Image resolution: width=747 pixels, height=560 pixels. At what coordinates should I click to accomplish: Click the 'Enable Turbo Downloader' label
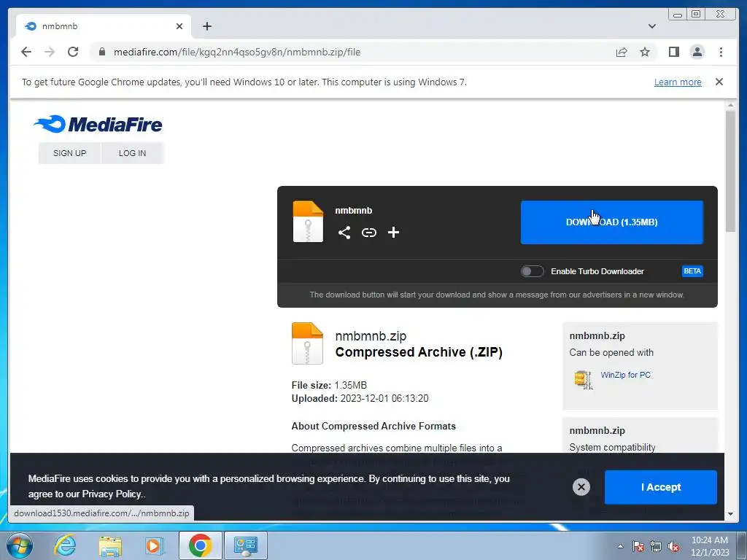click(x=597, y=271)
